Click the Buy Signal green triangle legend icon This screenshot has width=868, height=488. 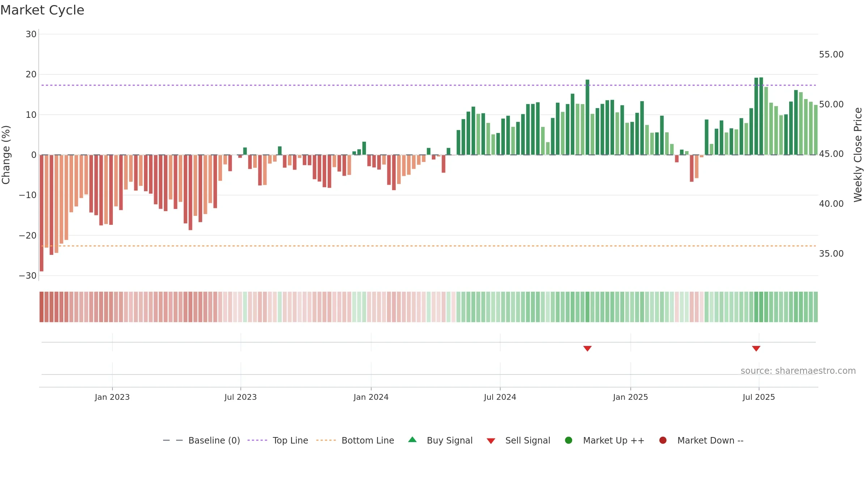pyautogui.click(x=412, y=440)
